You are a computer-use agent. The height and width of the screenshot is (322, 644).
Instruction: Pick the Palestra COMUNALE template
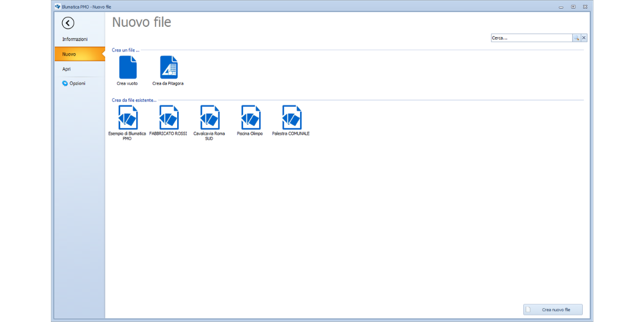(291, 118)
